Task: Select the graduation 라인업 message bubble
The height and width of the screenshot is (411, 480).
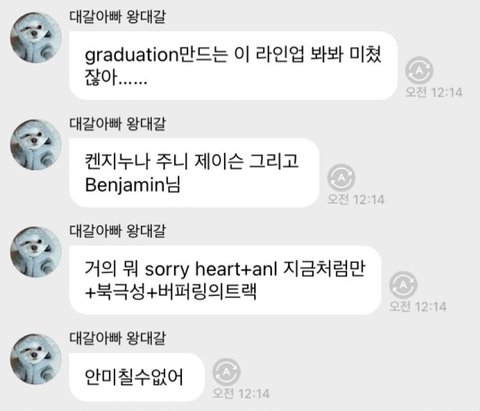Action: coord(233,66)
